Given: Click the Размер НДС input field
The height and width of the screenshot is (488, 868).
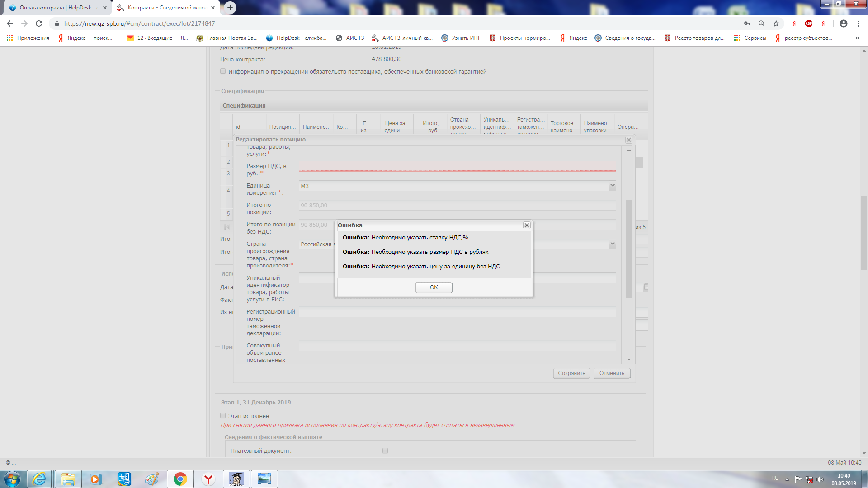Looking at the screenshot, I should (457, 166).
